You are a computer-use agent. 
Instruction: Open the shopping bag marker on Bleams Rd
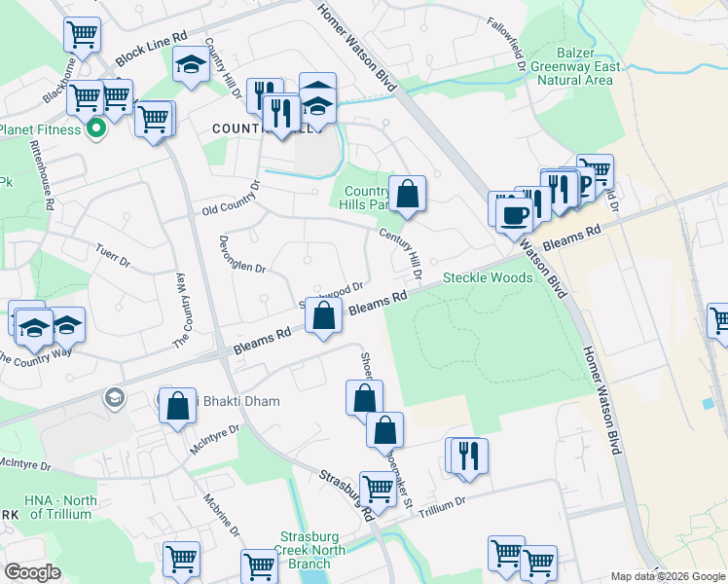tap(323, 317)
